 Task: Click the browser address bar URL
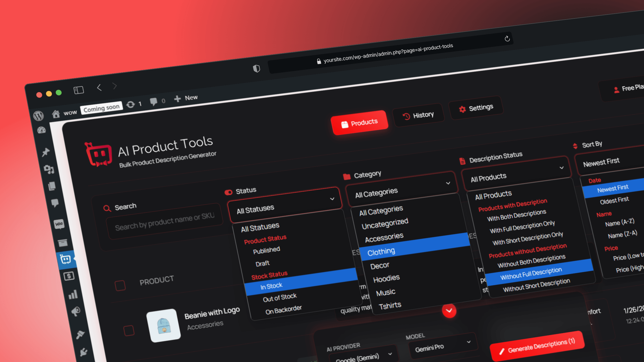(x=388, y=53)
